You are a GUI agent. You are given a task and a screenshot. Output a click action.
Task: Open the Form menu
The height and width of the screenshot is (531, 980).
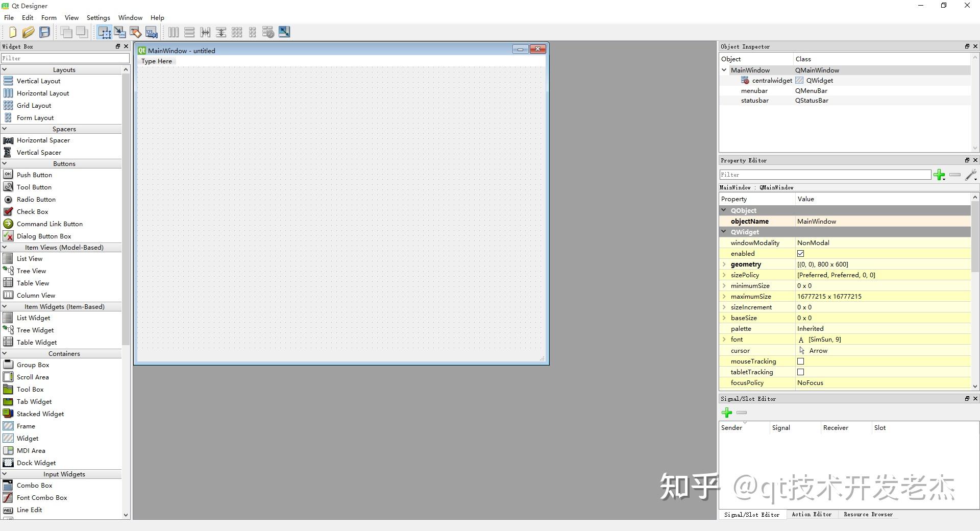click(x=48, y=17)
